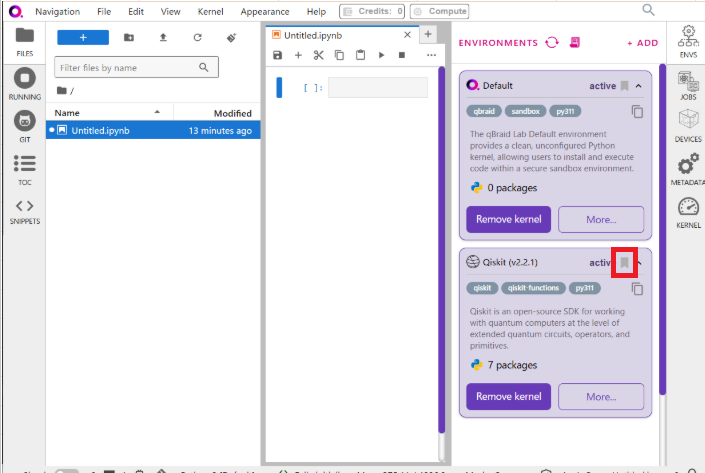The image size is (705, 473).
Task: Click Remove kernel for Qiskit environment
Action: pos(508,396)
